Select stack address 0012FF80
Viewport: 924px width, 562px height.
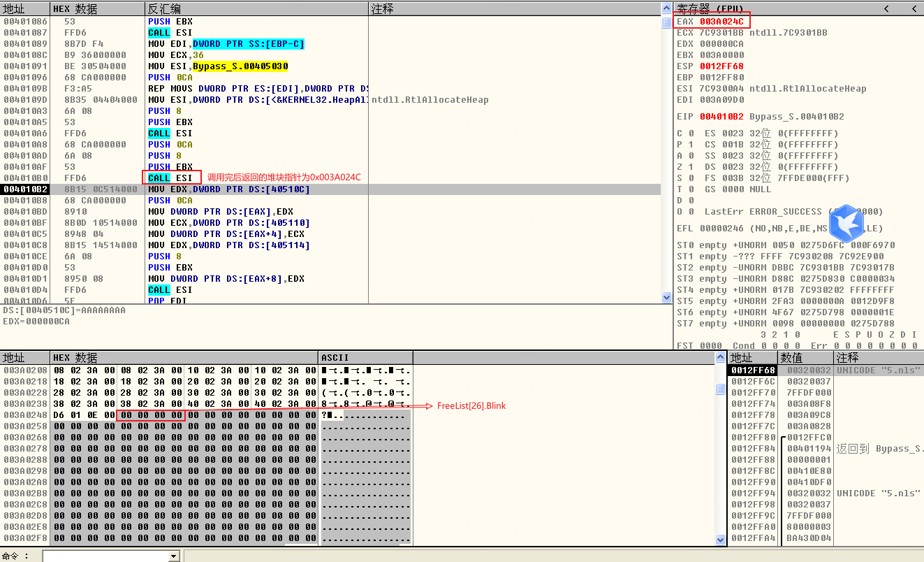753,437
